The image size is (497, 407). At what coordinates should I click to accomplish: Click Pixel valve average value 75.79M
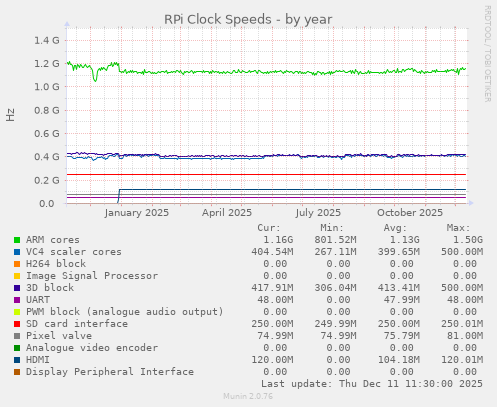[x=402, y=336]
